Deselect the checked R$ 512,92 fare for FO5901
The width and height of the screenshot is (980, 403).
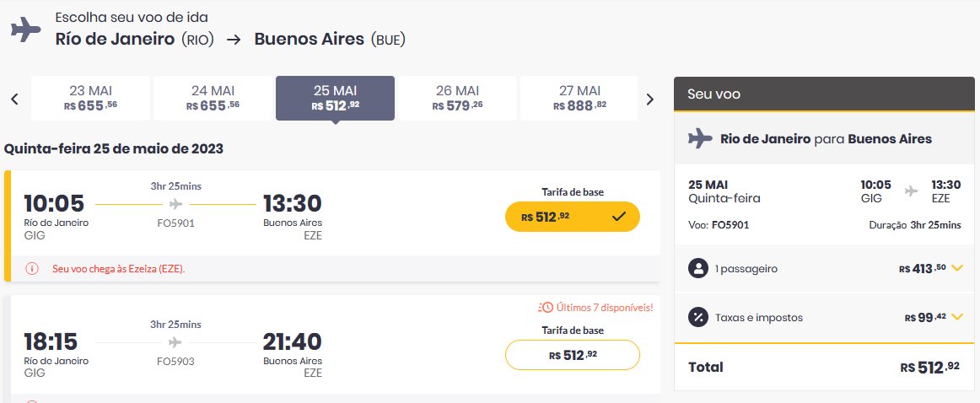point(573,217)
